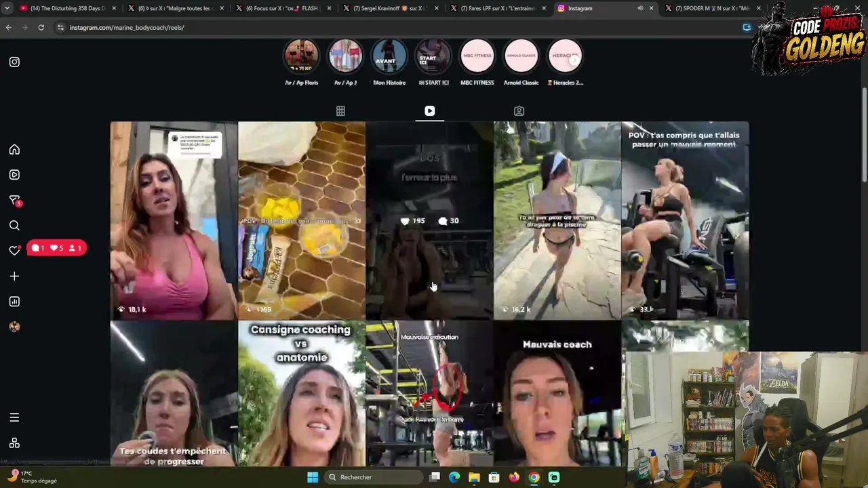The height and width of the screenshot is (488, 868).
Task: Click the notification bubble showing comments, likes and follows
Action: (57, 248)
